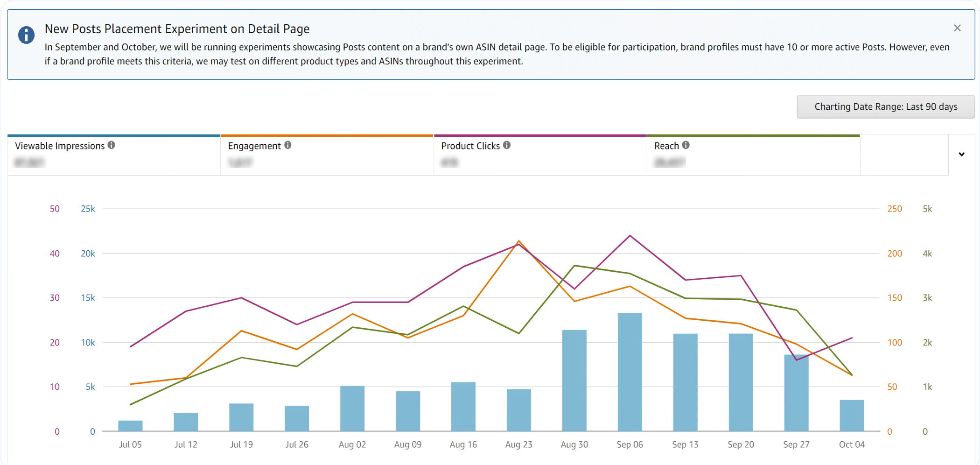Expand the metrics chevron dropdown
Viewport: 980px width, 465px height.
[x=961, y=155]
